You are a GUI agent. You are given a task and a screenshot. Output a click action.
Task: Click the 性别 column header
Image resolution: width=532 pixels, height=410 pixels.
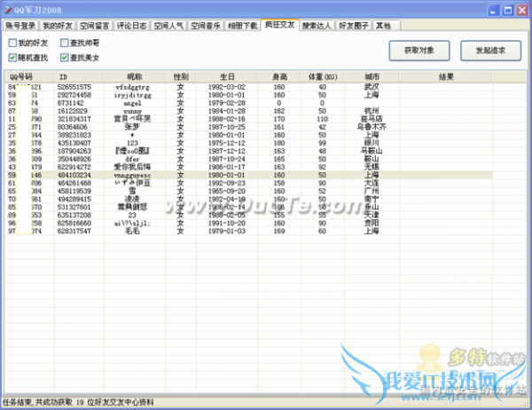pyautogui.click(x=181, y=77)
